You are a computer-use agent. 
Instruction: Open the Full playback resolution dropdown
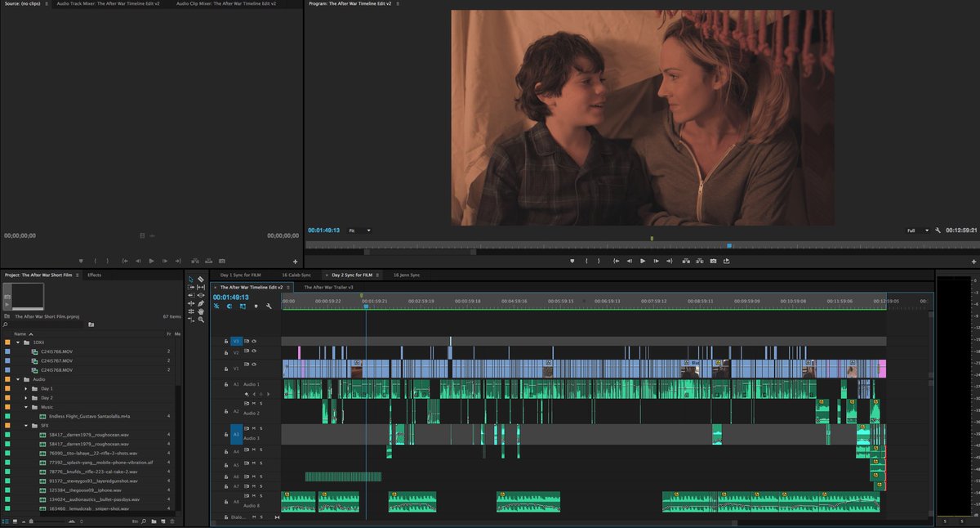(x=918, y=230)
